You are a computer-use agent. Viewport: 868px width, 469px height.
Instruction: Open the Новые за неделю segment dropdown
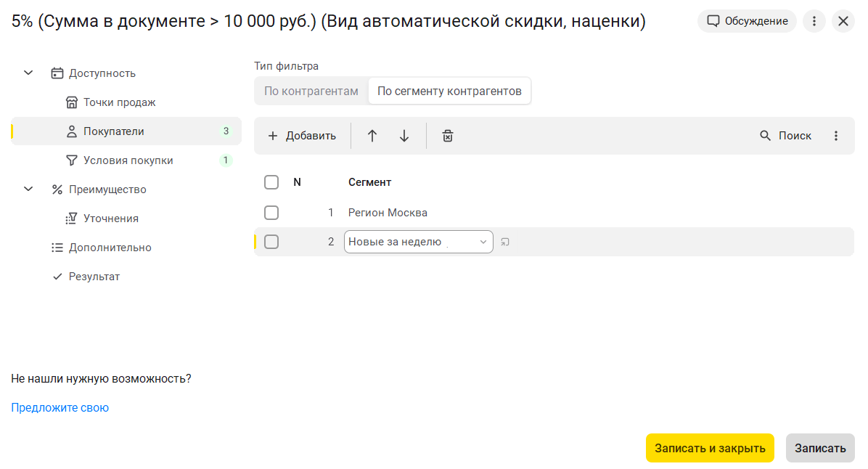click(x=483, y=242)
